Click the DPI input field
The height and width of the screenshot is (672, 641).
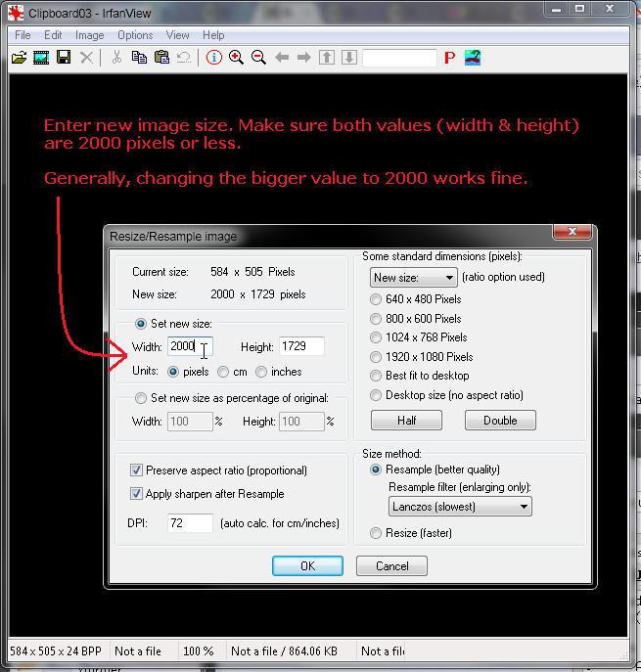tap(190, 523)
